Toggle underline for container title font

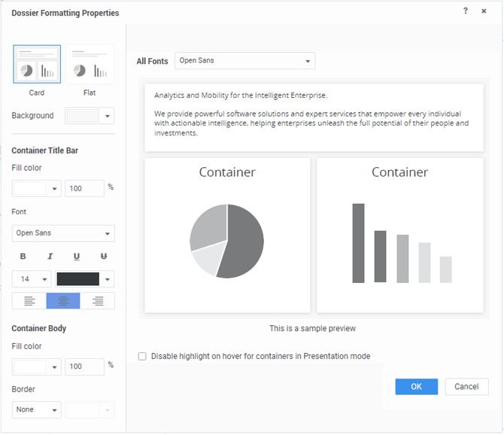77,257
